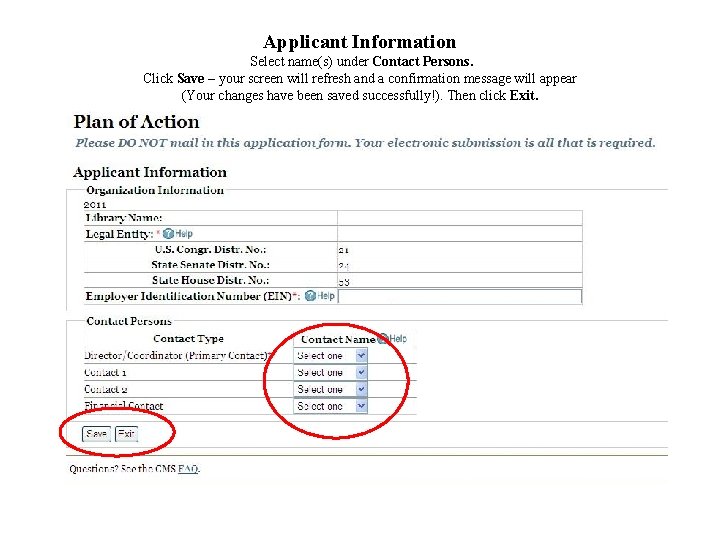Click the Contact Name column header

pos(338,339)
